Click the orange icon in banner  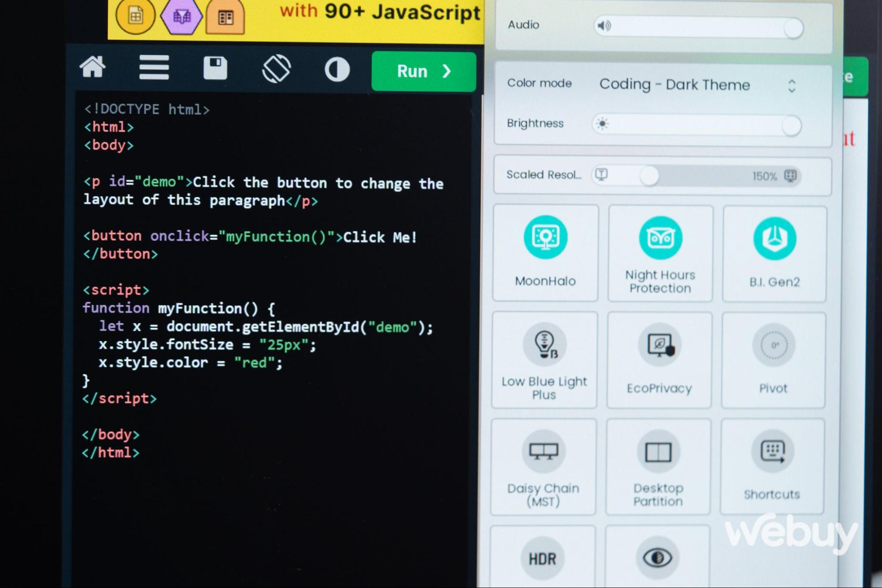tap(225, 17)
